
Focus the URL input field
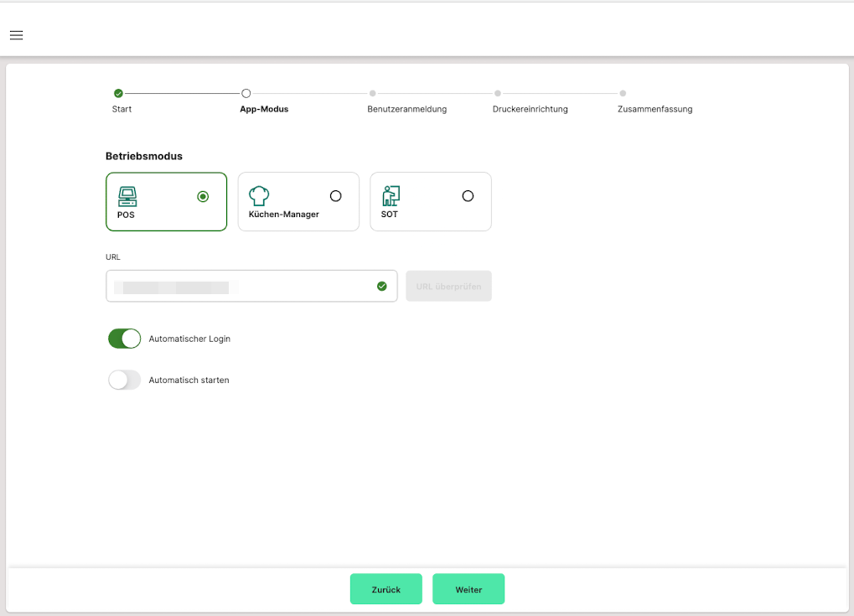pos(243,286)
